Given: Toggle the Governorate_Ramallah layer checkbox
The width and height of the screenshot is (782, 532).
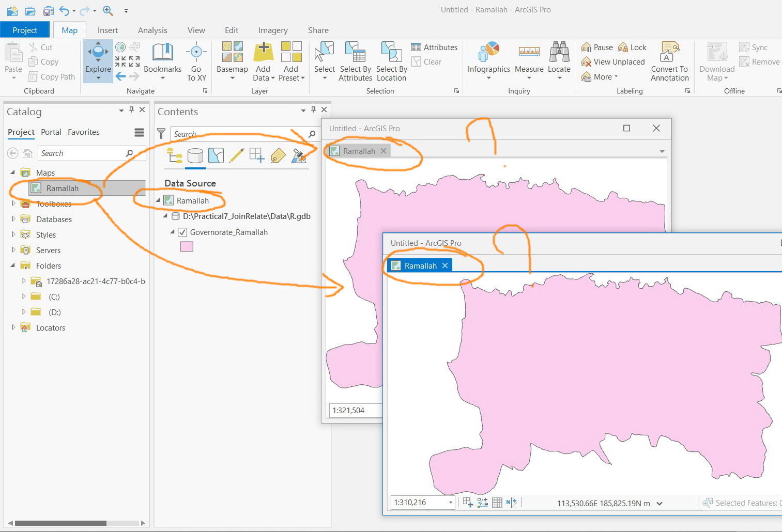Looking at the screenshot, I should (x=182, y=232).
